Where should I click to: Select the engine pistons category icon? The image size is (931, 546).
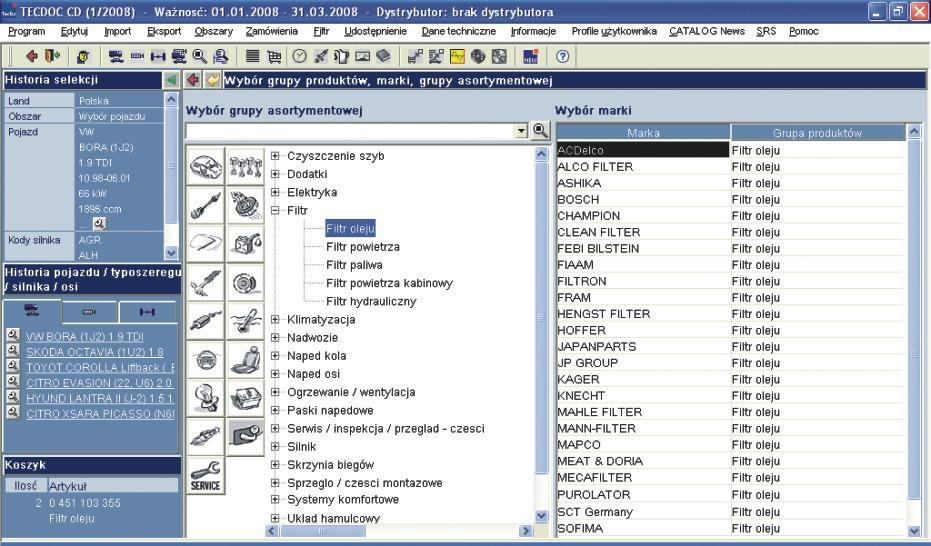pyautogui.click(x=245, y=167)
